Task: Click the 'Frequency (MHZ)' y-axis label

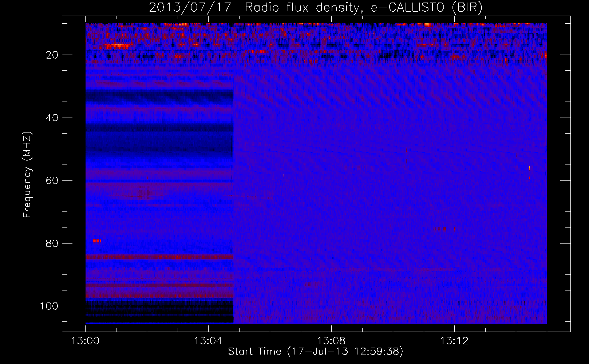Action: click(x=27, y=175)
